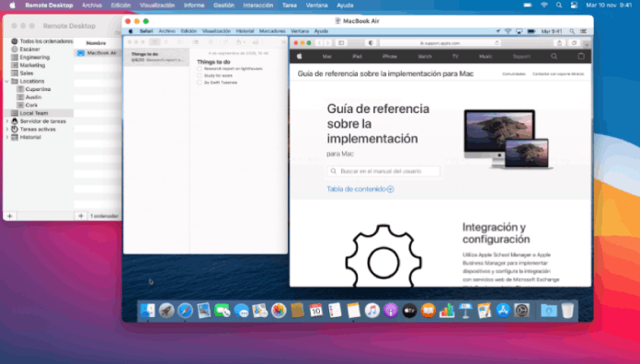Screen dimensions: 640x364
Task: Open the Archivo menu in Remote Desktop
Action: tap(92, 6)
